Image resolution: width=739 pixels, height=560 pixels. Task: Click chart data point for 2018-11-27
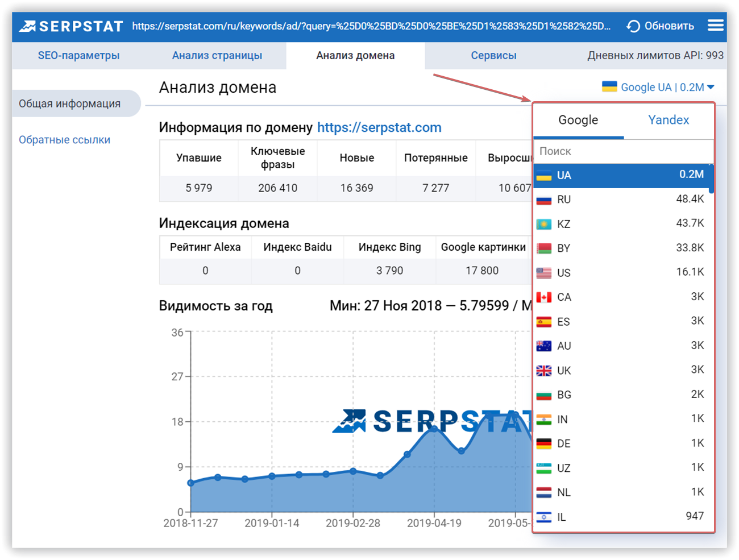(191, 483)
